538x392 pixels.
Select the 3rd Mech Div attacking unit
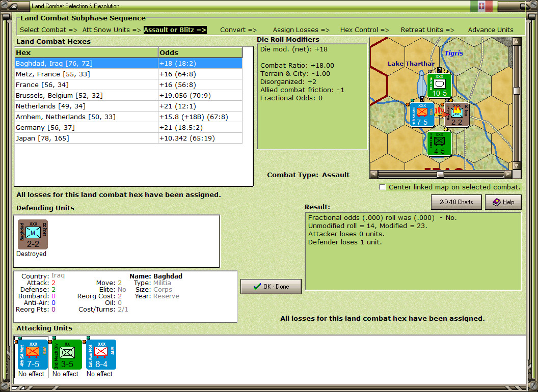(x=67, y=355)
